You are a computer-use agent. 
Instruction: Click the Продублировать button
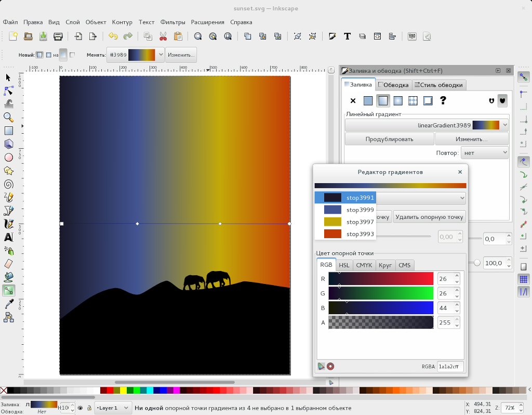tap(389, 139)
